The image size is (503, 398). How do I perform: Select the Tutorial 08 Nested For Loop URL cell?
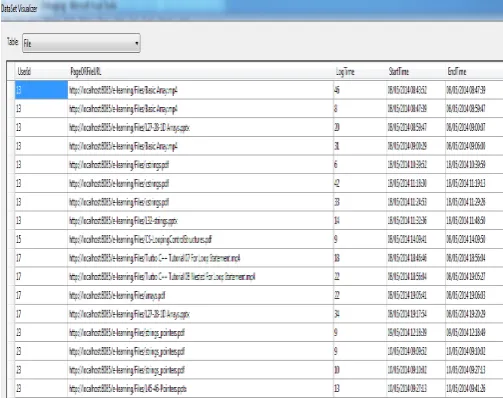200,277
